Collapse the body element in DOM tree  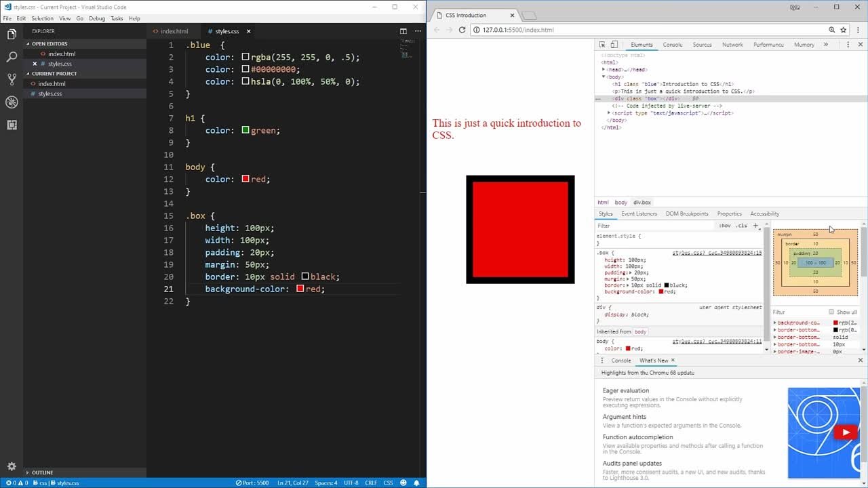tap(604, 77)
